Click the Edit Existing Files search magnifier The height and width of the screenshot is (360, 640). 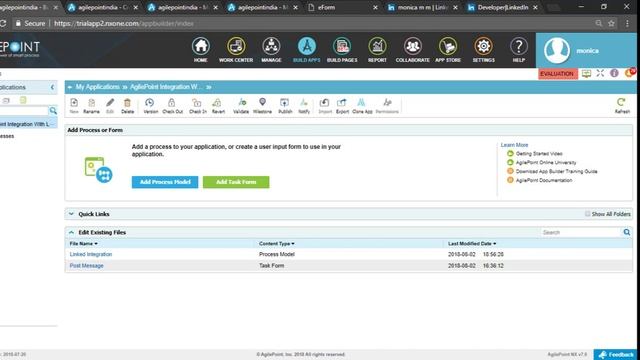click(x=627, y=232)
